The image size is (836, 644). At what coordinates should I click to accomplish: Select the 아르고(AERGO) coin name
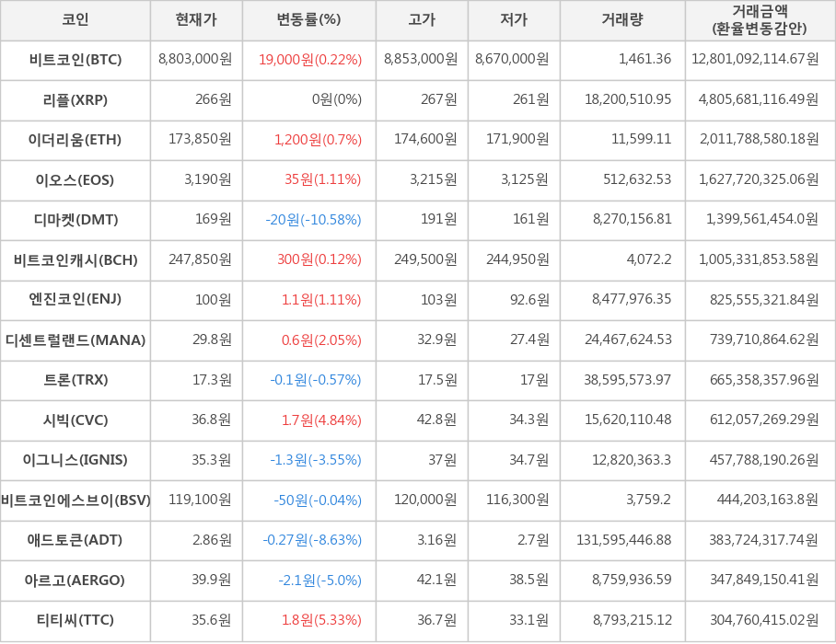coord(75,580)
